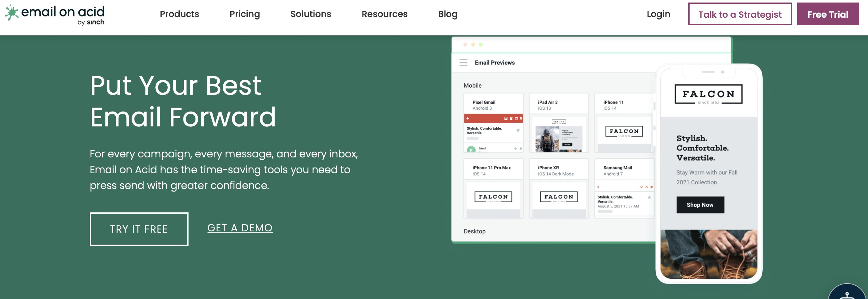Click the Shop Now button on phone

tap(700, 205)
